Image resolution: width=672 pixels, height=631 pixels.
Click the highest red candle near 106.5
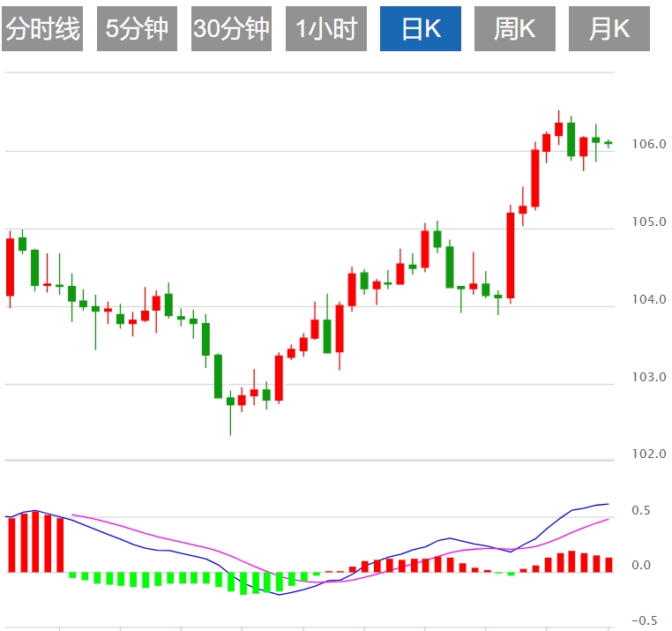(x=558, y=129)
